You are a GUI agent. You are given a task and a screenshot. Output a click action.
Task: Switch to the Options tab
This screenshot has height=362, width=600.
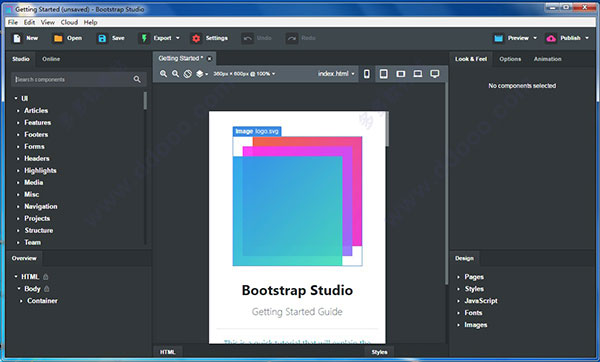tap(510, 59)
